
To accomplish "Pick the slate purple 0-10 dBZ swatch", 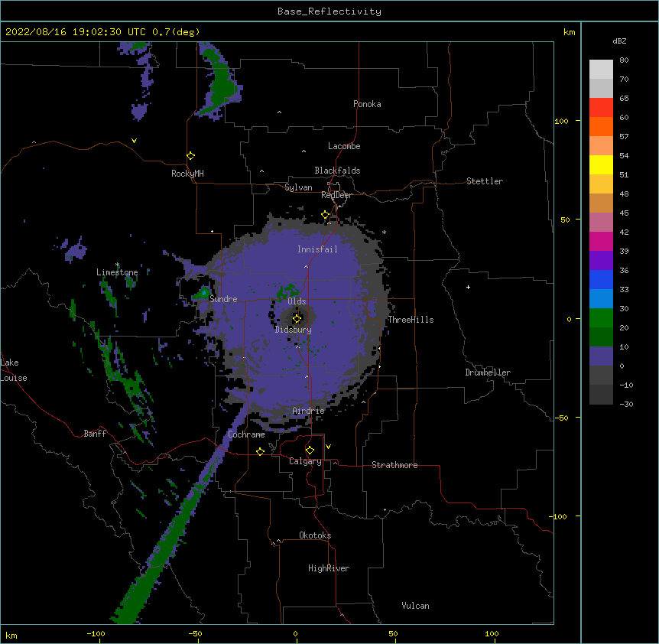I will (601, 356).
